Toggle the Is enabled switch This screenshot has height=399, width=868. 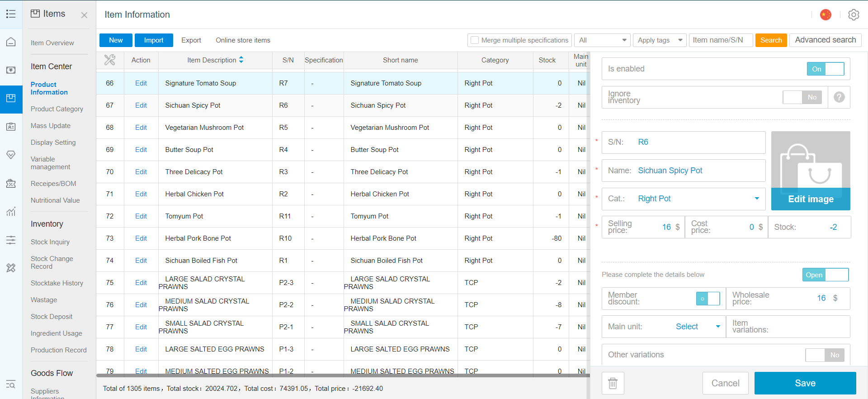[826, 69]
